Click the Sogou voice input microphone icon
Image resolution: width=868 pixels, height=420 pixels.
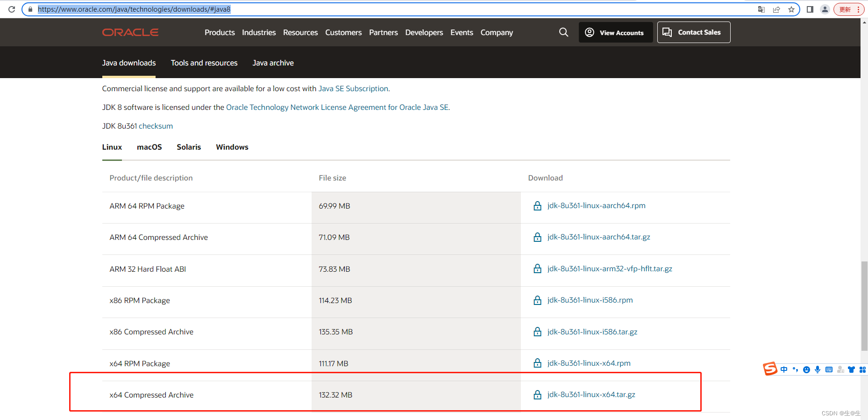[818, 369]
